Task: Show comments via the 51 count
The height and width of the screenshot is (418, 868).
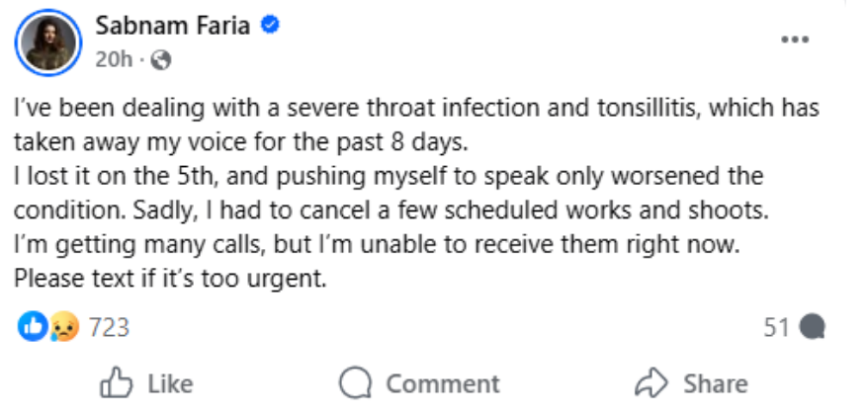Action: coord(777,327)
